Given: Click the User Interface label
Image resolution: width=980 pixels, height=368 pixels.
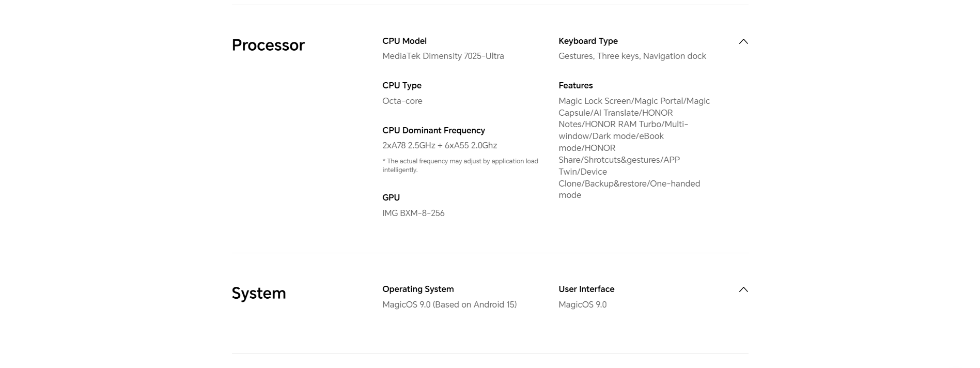Looking at the screenshot, I should (x=586, y=289).
